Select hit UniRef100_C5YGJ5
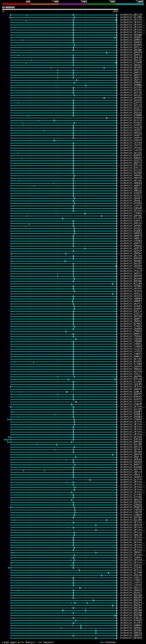The height and width of the screenshot is (644, 146). 131,271
